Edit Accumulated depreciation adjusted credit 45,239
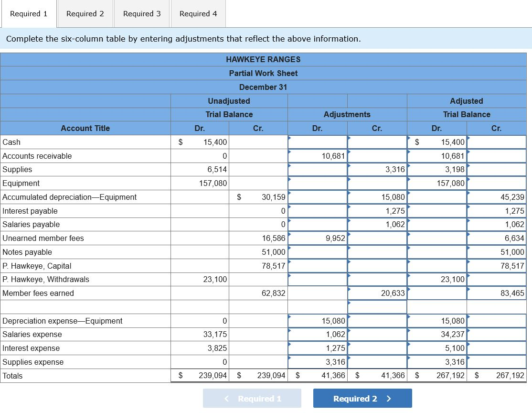Screen dimensions: 532x413 (497, 197)
